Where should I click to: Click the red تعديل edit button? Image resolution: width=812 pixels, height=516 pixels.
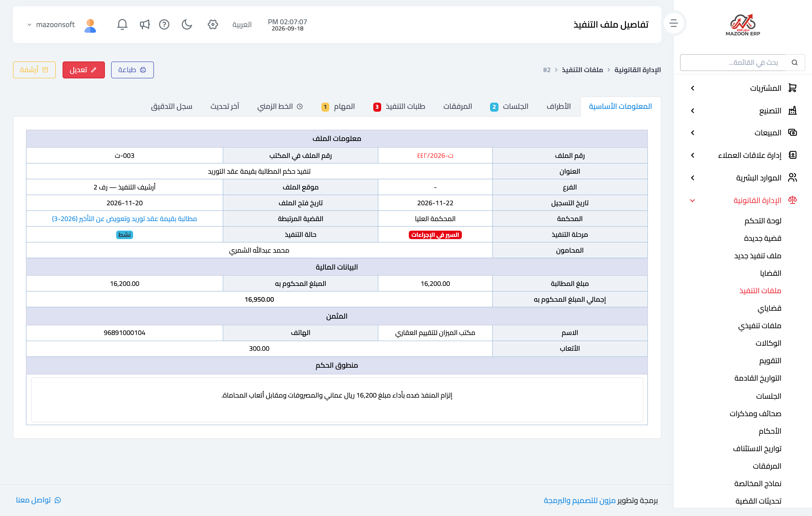click(84, 70)
